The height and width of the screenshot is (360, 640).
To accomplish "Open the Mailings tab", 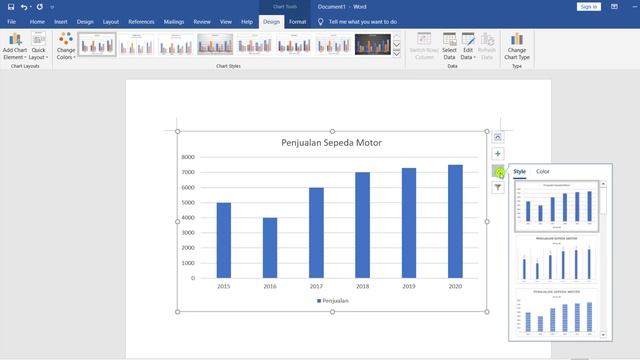I will pos(174,22).
